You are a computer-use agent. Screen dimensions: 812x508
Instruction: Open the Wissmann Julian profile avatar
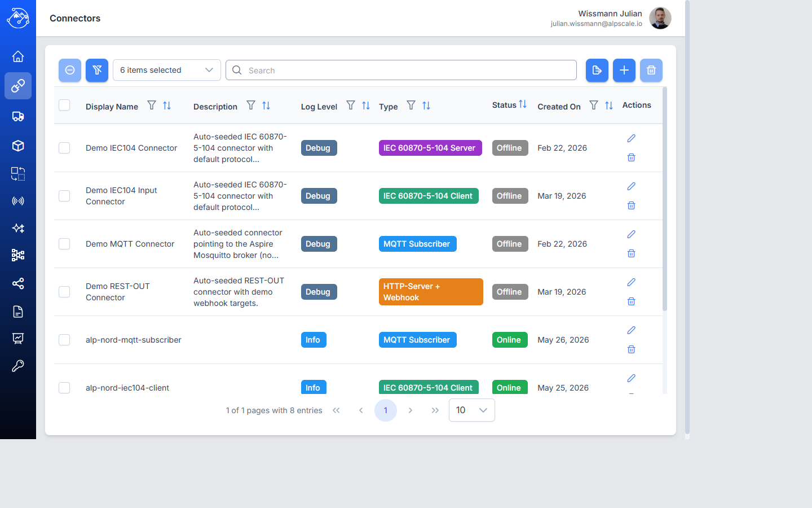point(660,18)
